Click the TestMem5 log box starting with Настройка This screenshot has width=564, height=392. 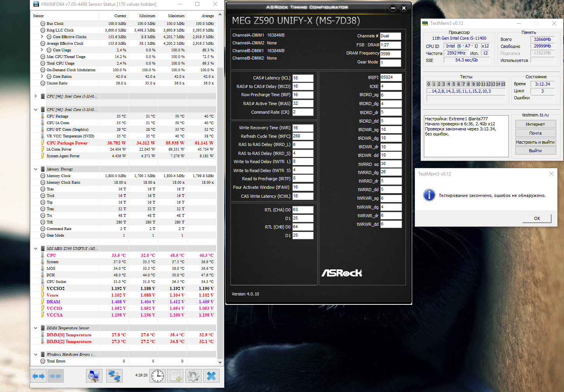pyautogui.click(x=466, y=136)
